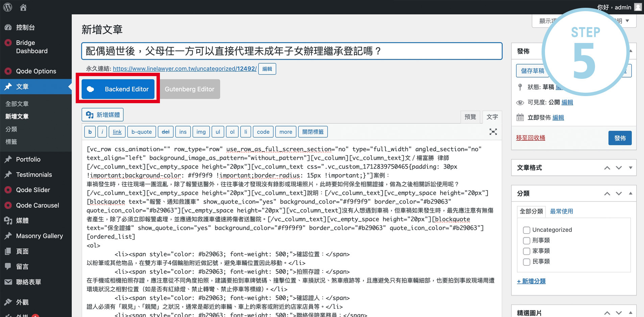
Task: Move 分類 panel down
Action: [619, 194]
